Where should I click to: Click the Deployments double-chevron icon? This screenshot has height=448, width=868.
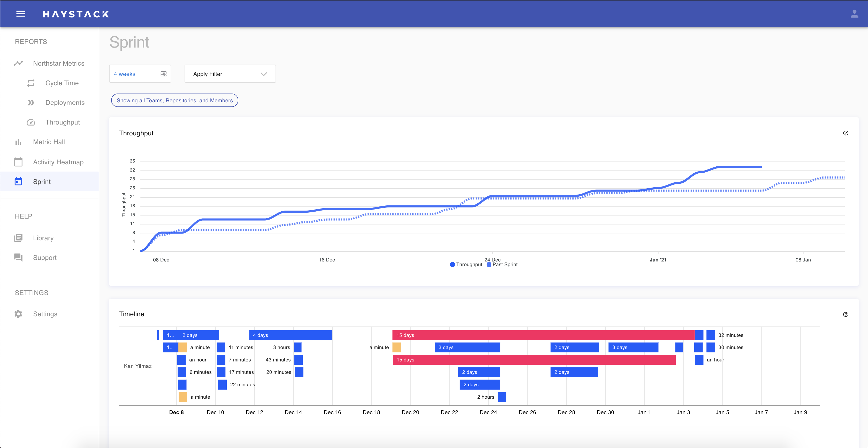pyautogui.click(x=31, y=103)
